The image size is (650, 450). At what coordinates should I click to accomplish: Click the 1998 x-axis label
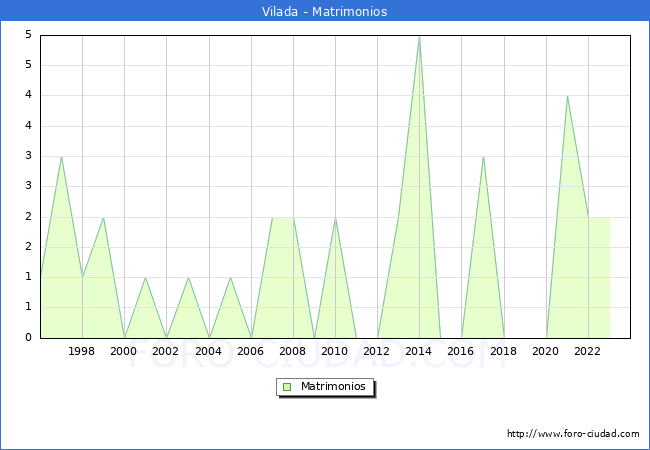[82, 351]
